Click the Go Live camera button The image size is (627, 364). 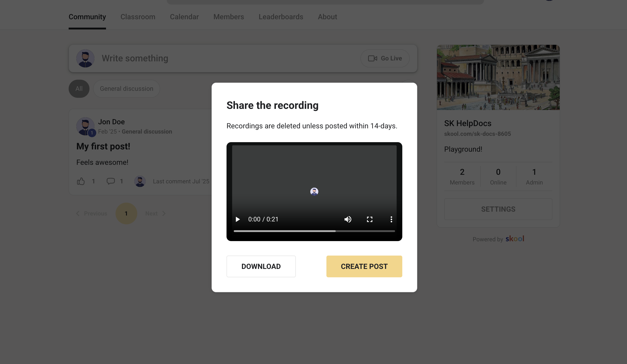385,58
